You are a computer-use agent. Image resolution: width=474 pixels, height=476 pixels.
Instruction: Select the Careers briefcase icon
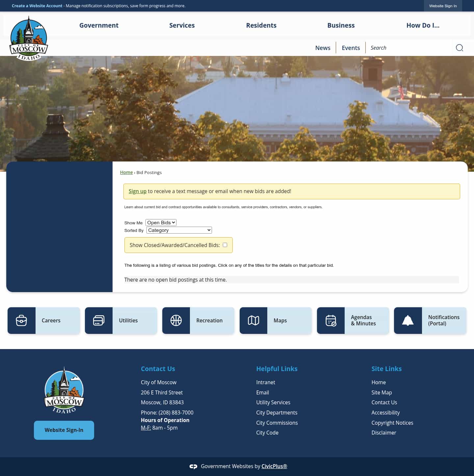(22, 320)
